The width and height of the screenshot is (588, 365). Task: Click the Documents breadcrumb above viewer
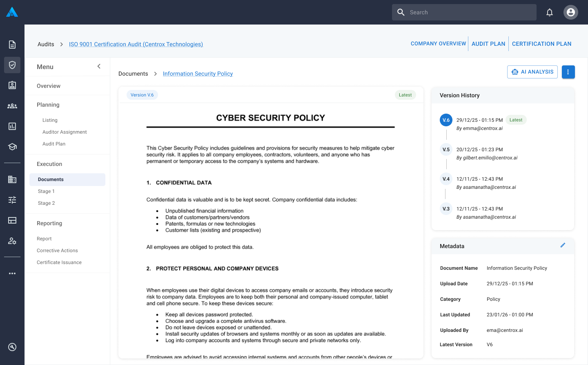point(133,74)
